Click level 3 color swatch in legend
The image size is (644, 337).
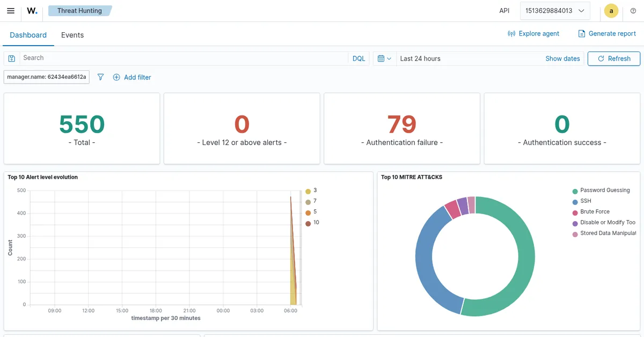[x=308, y=191]
